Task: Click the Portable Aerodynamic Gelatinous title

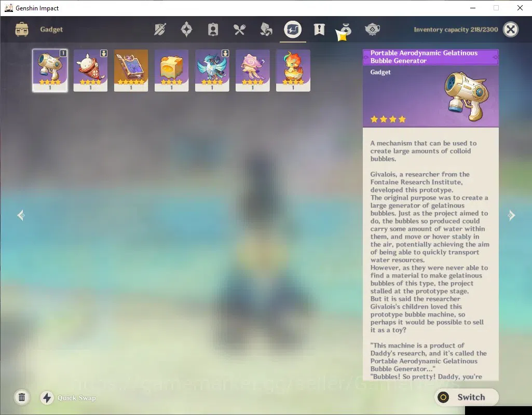Action: [424, 57]
